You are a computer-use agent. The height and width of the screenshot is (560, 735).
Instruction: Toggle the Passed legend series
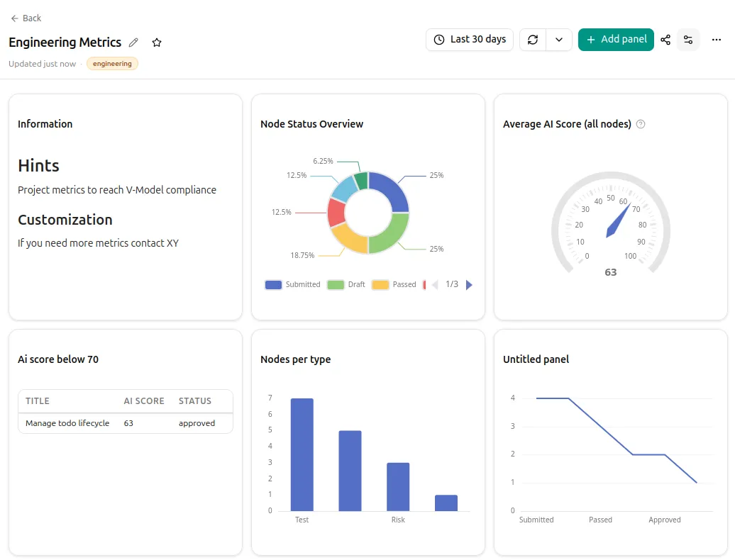(x=394, y=285)
